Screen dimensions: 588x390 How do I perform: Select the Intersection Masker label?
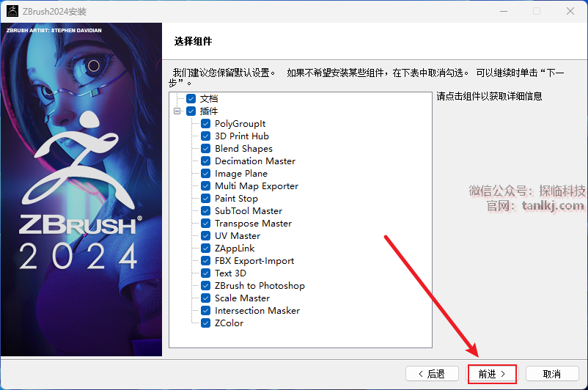pyautogui.click(x=257, y=311)
